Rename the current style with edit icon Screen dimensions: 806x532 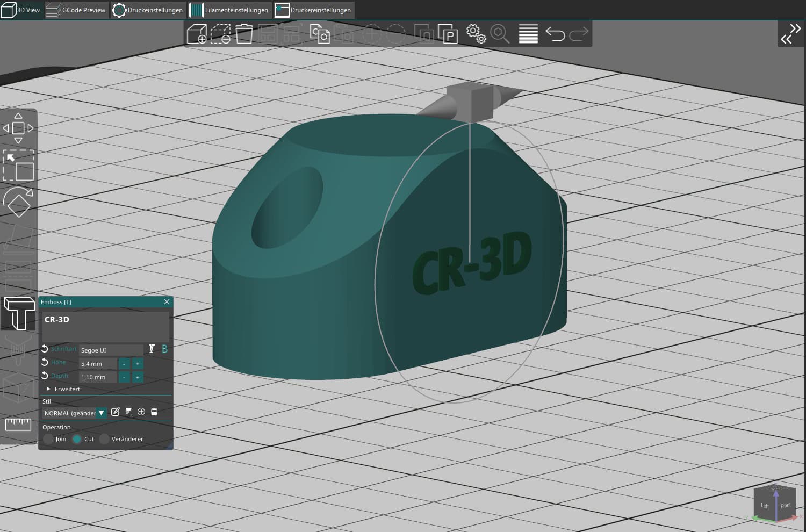click(115, 412)
